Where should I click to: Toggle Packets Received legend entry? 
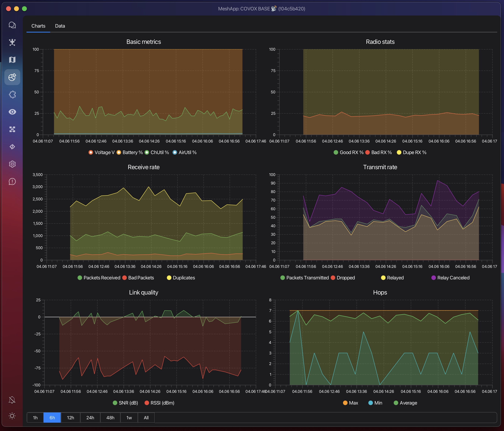click(x=99, y=278)
